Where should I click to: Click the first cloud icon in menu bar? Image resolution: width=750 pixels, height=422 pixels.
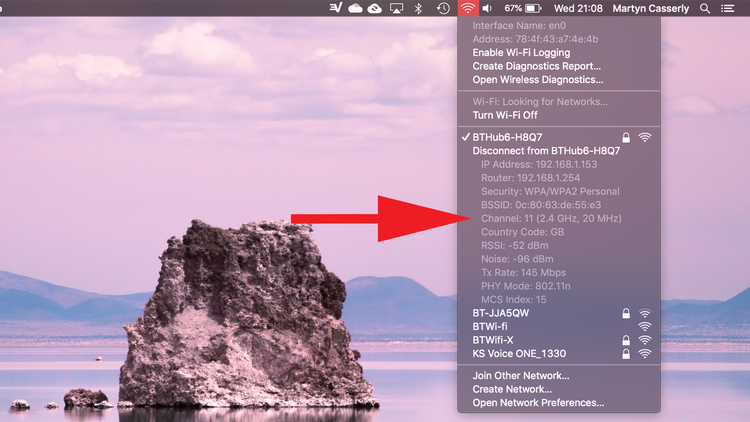coord(355,8)
